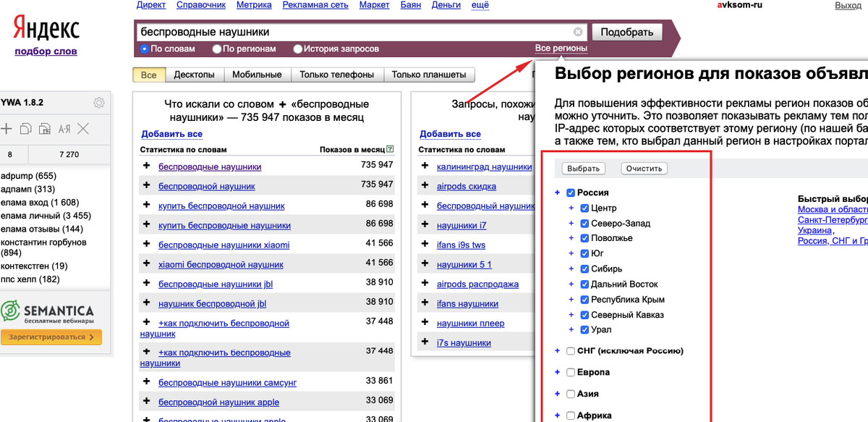
Task: Uncheck the Сибирь checkbox
Action: pyautogui.click(x=584, y=269)
